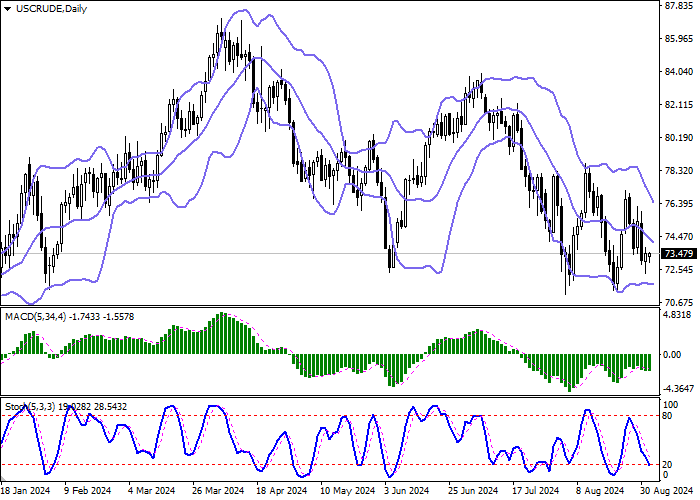Click the 18 Jan 2024 date label

pos(25,491)
